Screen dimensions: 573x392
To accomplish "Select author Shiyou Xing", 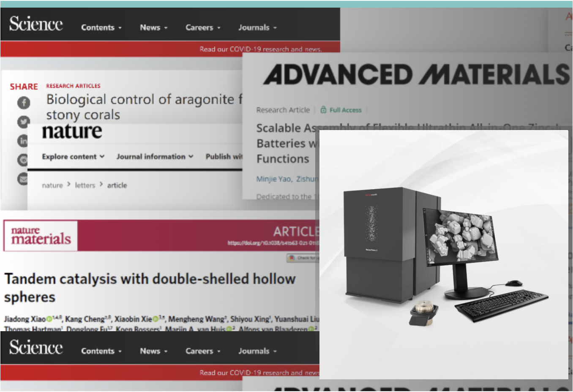I will click(x=249, y=319).
